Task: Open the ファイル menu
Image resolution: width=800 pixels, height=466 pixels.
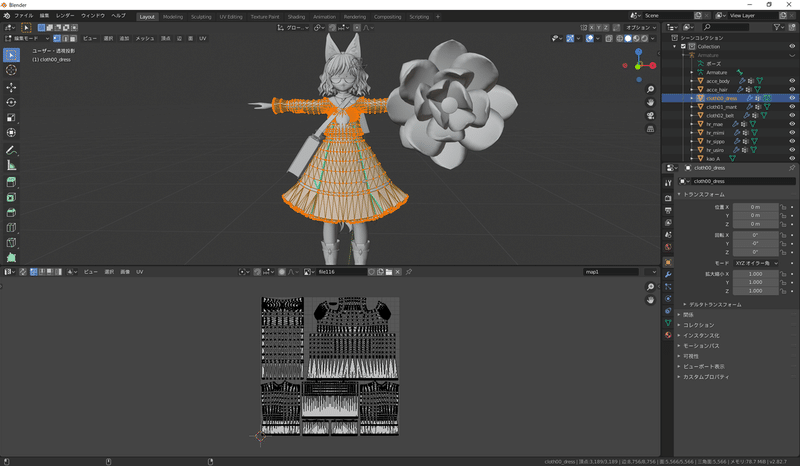Action: pos(24,17)
